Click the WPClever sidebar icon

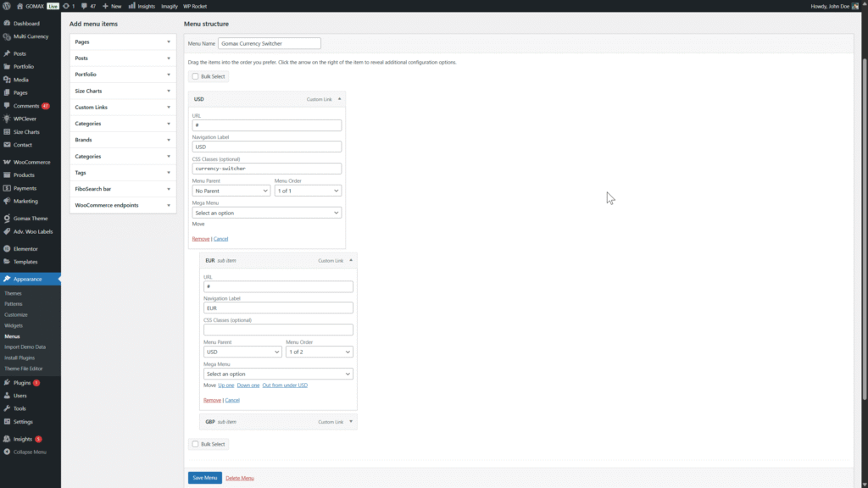point(7,119)
